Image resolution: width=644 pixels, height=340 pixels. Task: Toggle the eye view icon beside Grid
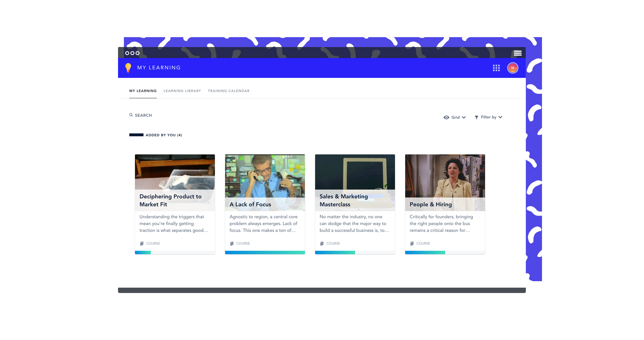pyautogui.click(x=446, y=117)
